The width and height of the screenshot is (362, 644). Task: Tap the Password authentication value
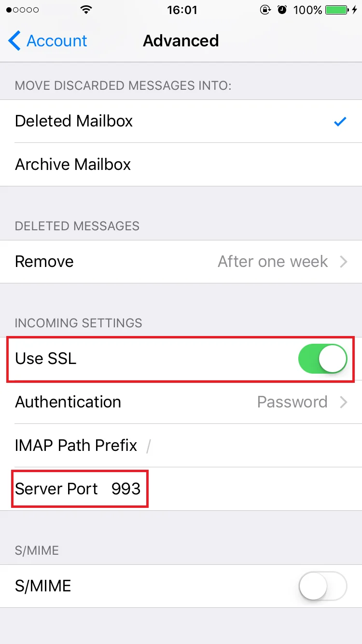(x=292, y=402)
